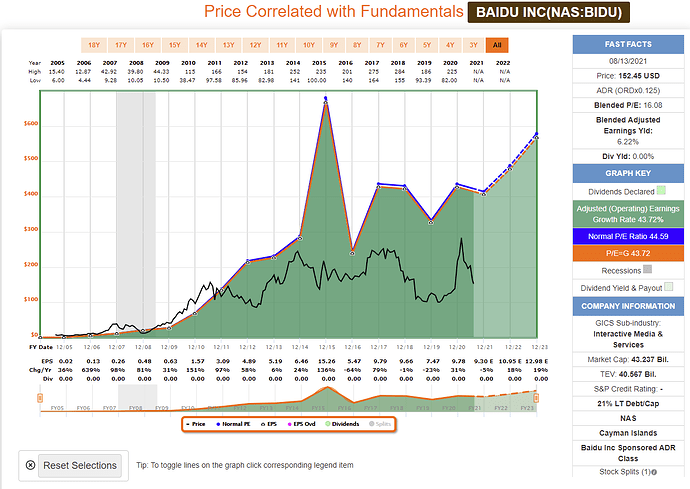Screen dimensions: 690x489
Task: Click the Dividends Declared color swatch
Action: coord(661,190)
